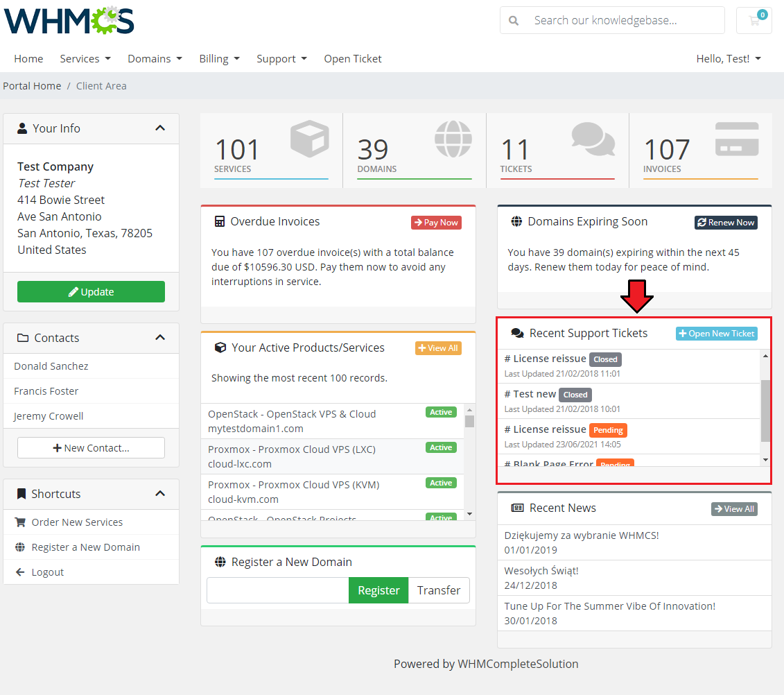Open contact Donald Sanchez
Viewport: 784px width, 695px height.
(91, 366)
